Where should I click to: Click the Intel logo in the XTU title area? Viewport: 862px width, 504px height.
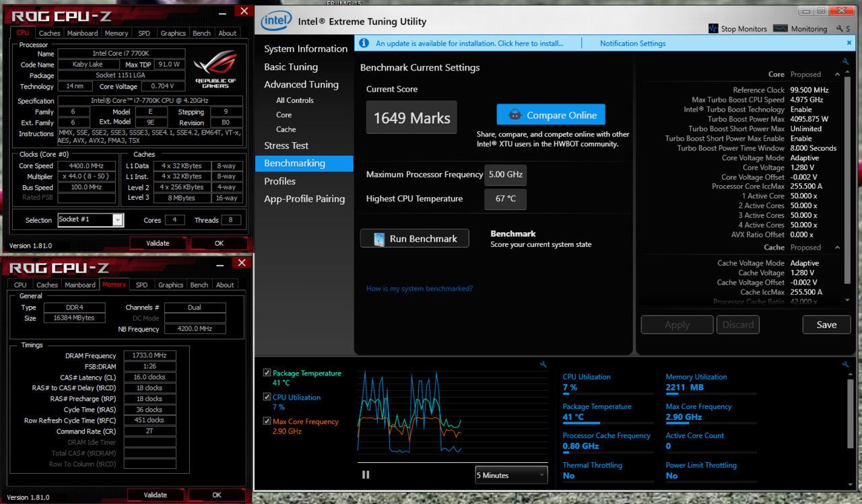tap(276, 21)
